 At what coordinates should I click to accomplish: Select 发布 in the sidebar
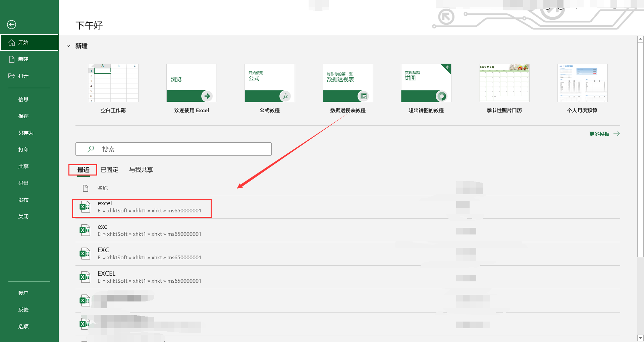coord(23,200)
